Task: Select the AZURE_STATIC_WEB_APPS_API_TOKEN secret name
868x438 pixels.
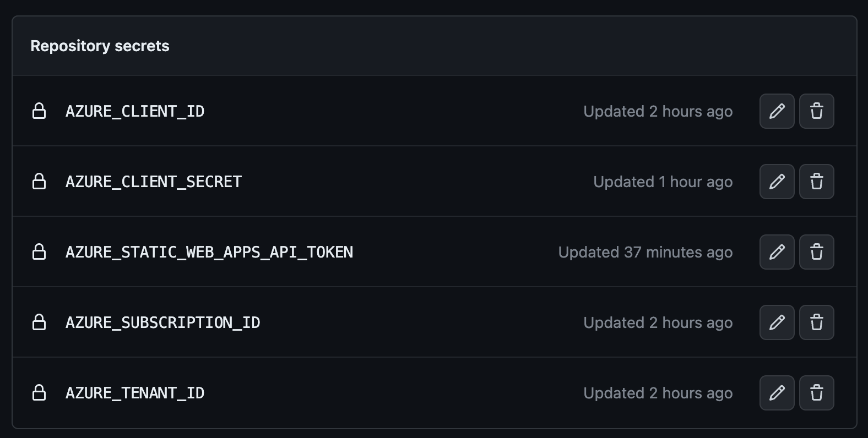Action: pos(209,252)
